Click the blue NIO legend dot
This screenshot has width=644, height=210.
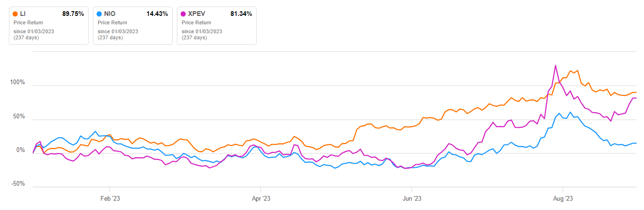[x=99, y=14]
